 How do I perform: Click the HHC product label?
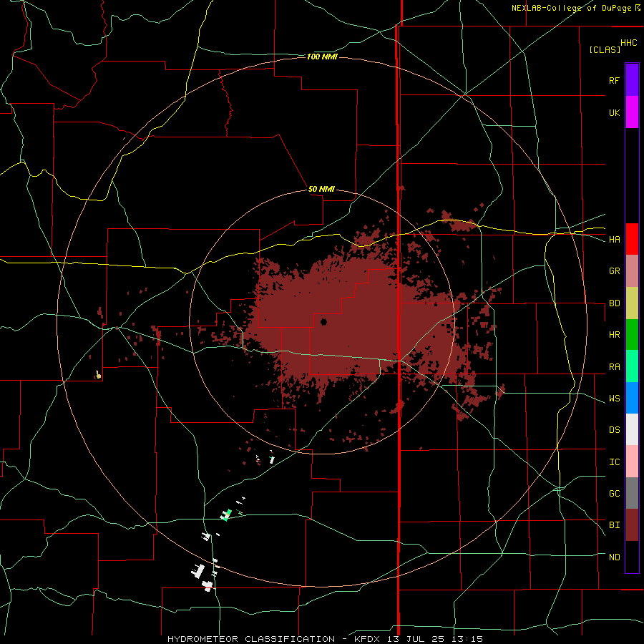[x=629, y=43]
